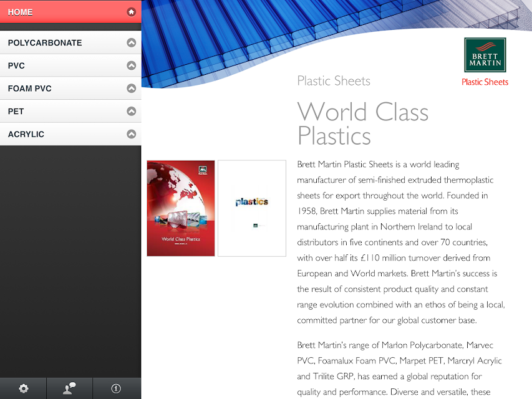Expand the Foam PVC chevron
Image resolution: width=532 pixels, height=399 pixels.
click(132, 88)
